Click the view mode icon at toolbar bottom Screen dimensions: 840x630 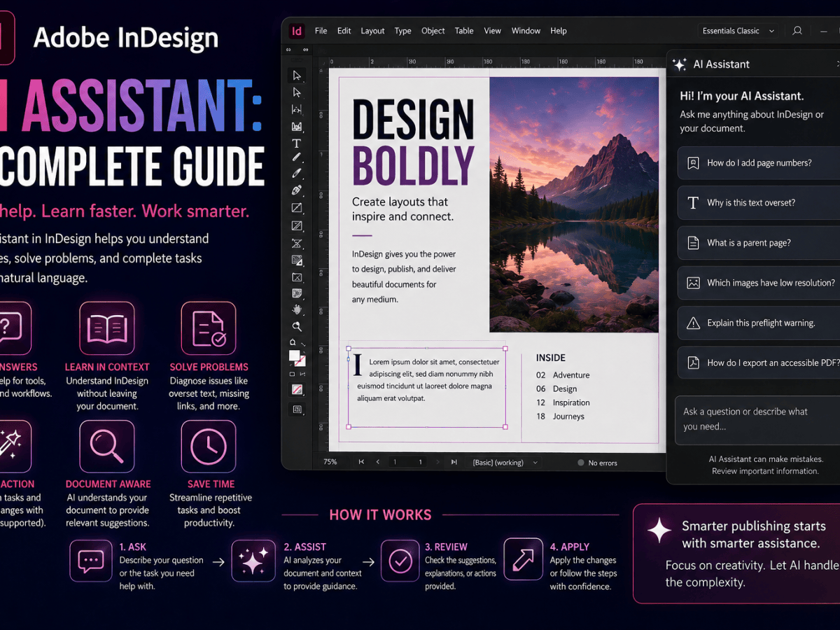click(297, 409)
